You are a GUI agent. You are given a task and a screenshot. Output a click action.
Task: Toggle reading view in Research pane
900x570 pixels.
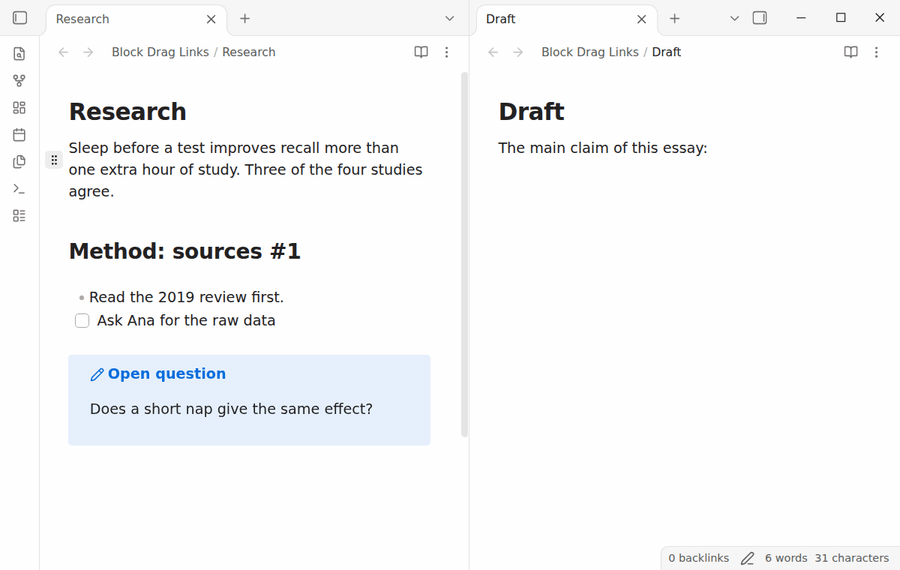pyautogui.click(x=421, y=52)
